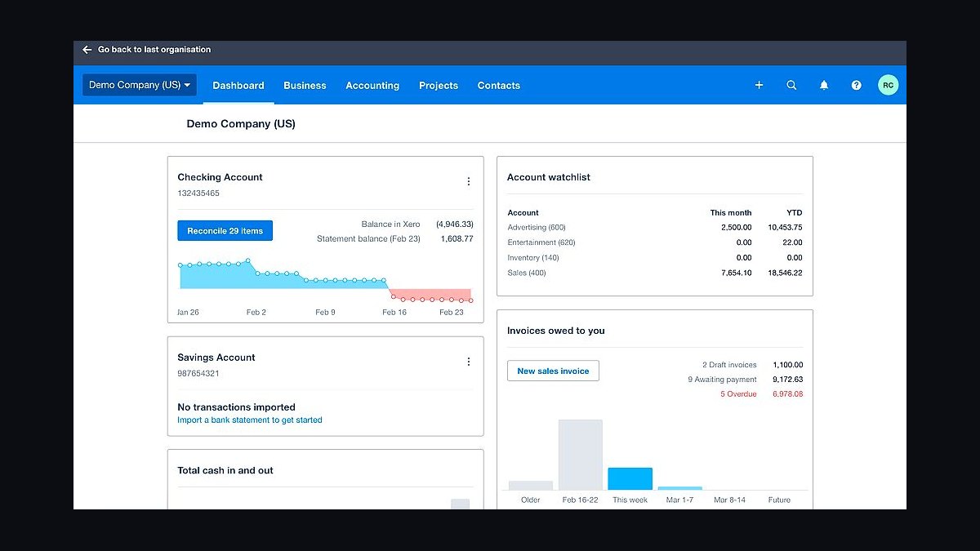Click the Sales YTD value 18,546.22
980x551 pixels.
tap(785, 273)
